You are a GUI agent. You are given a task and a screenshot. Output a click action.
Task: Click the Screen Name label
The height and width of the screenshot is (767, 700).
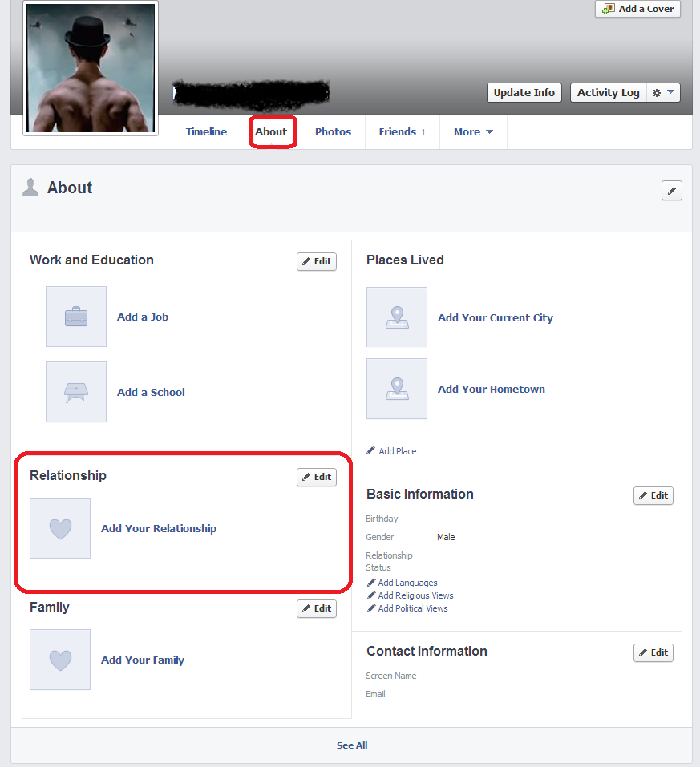[x=391, y=676]
